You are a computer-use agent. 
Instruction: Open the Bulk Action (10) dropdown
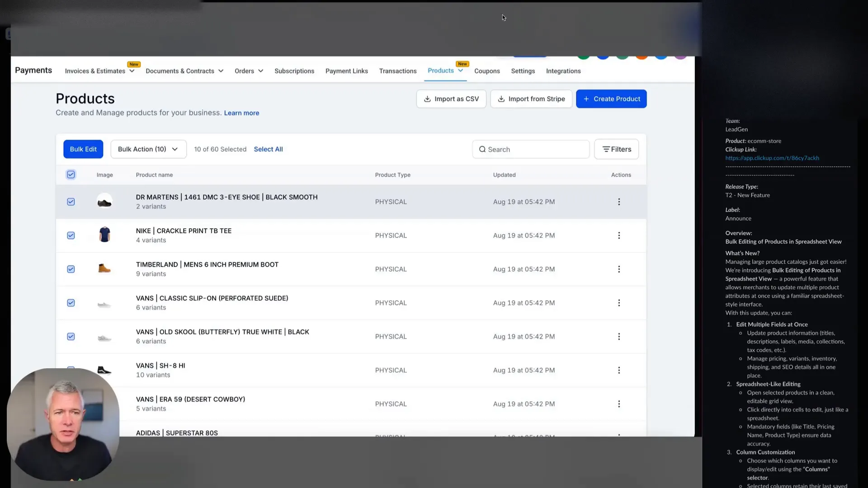click(x=148, y=149)
